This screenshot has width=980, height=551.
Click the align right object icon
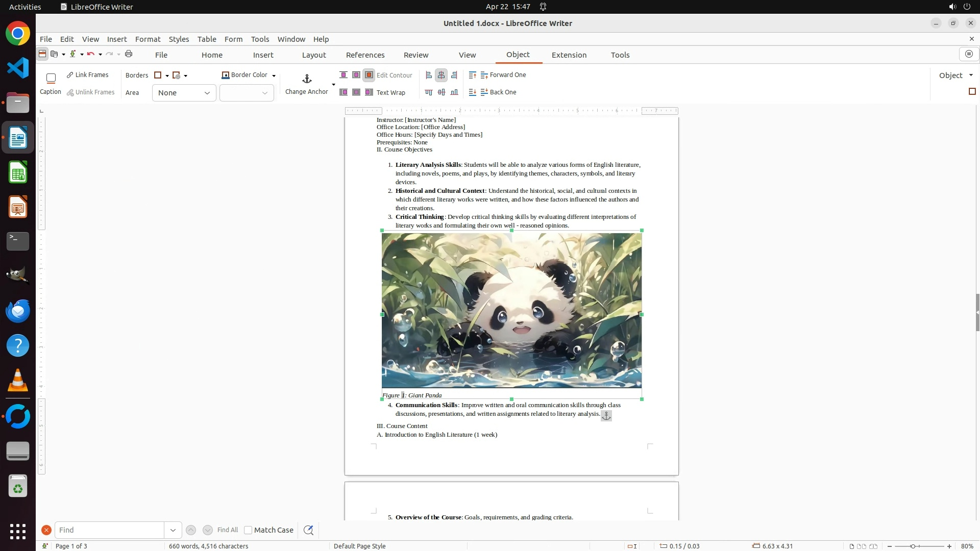pos(454,76)
